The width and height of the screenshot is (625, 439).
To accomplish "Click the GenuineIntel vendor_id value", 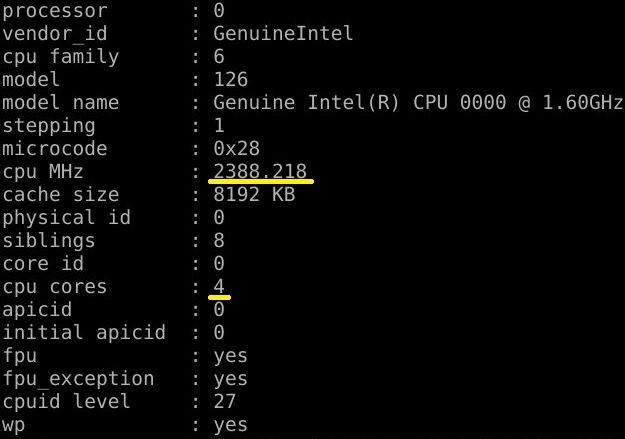I will point(283,33).
